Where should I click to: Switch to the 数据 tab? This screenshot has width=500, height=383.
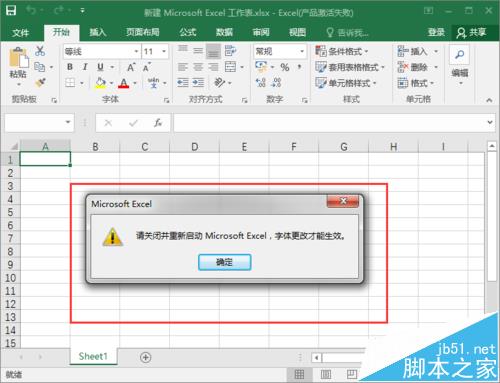(x=224, y=32)
